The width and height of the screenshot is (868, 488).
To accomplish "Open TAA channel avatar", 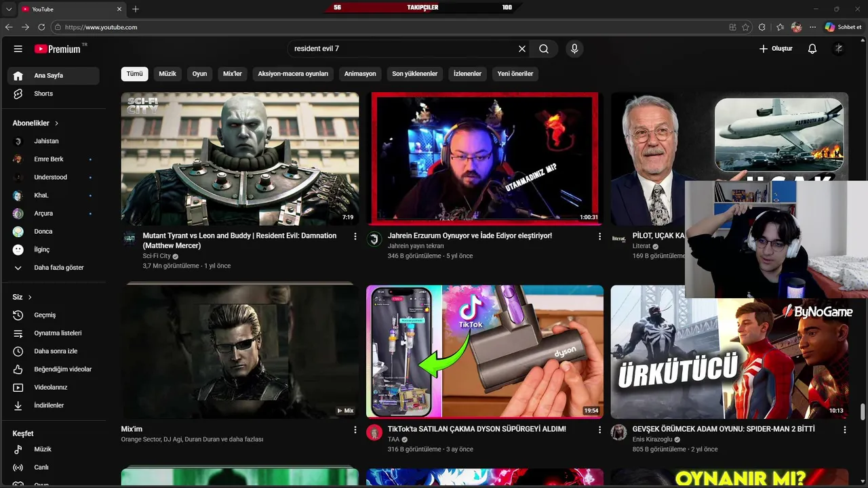I will point(374,432).
